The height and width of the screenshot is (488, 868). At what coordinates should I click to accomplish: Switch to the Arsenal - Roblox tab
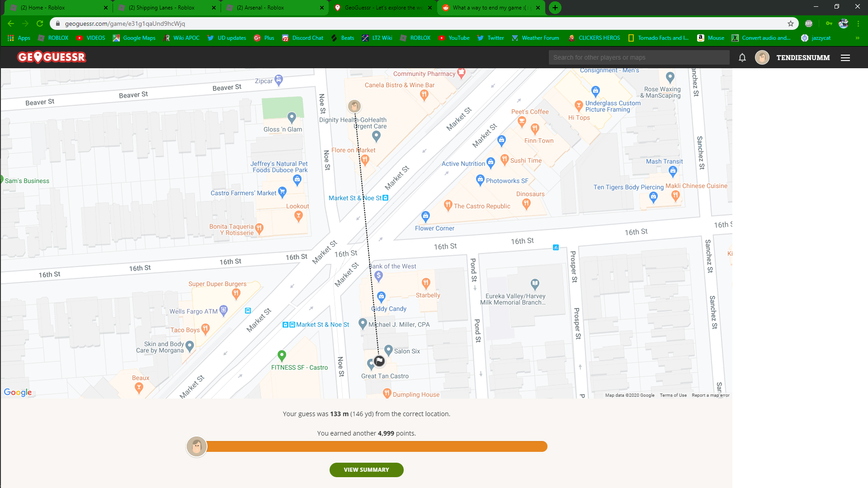274,8
